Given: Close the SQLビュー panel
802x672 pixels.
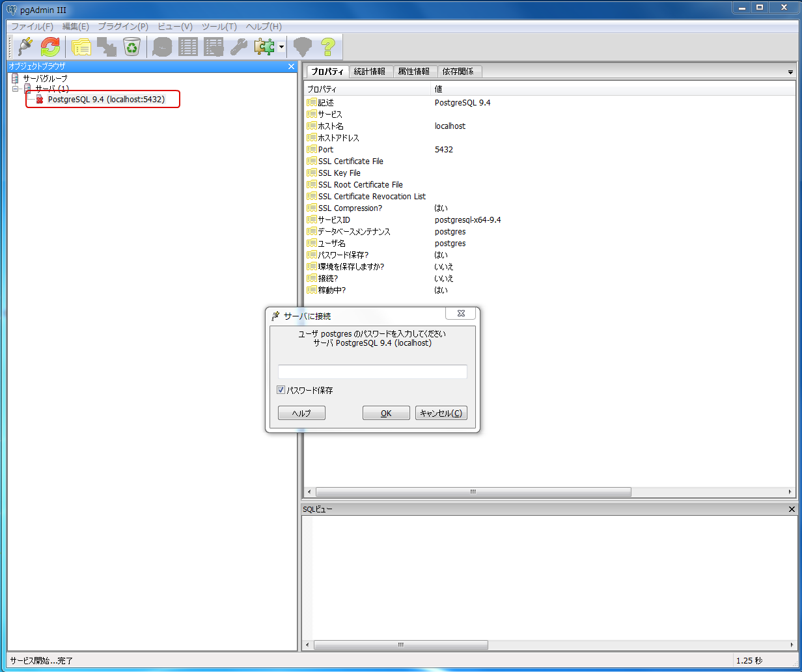Looking at the screenshot, I should pos(792,509).
